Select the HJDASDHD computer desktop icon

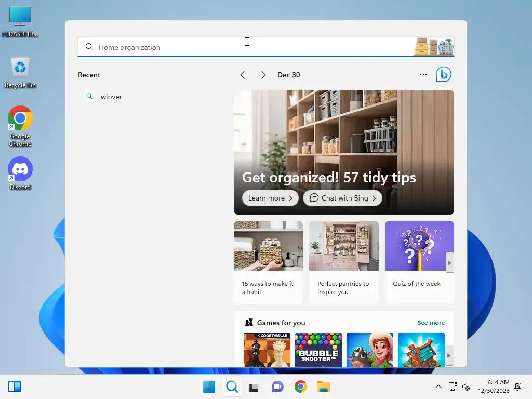(20, 22)
